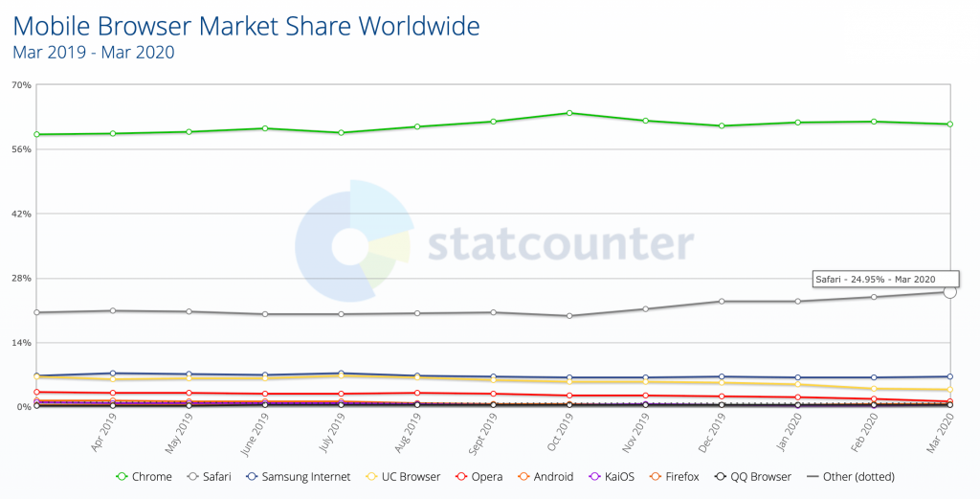Click the Mobile Browser Market Share title
This screenshot has height=499, width=980.
point(247,26)
